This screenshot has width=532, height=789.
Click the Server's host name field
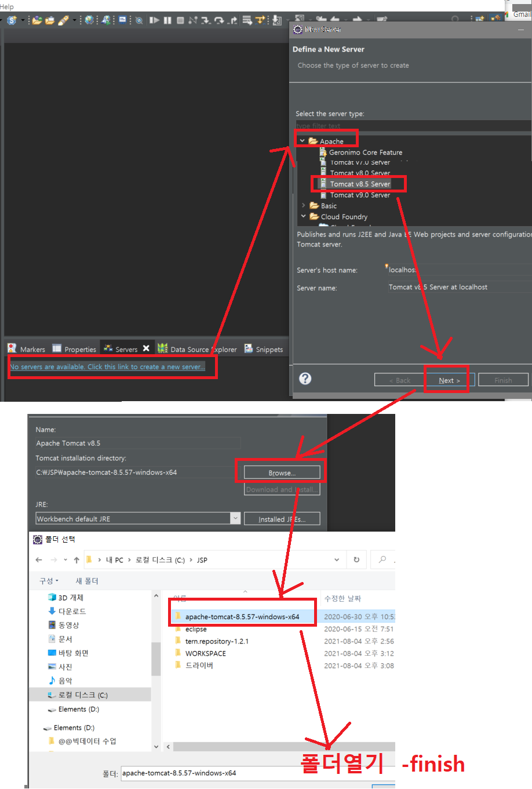click(x=460, y=270)
